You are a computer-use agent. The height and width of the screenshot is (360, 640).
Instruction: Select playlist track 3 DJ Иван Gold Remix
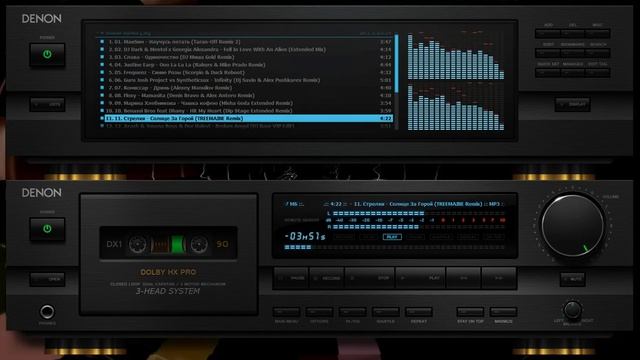click(x=245, y=57)
